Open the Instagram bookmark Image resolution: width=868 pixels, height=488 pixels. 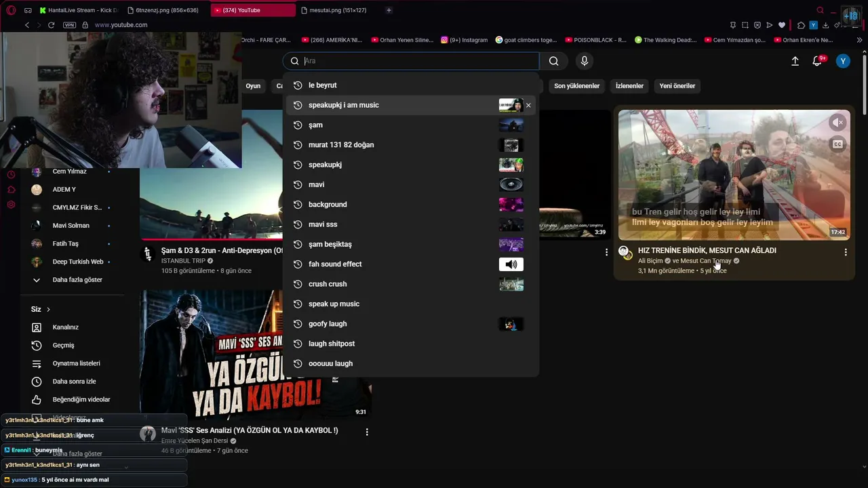[x=465, y=40]
